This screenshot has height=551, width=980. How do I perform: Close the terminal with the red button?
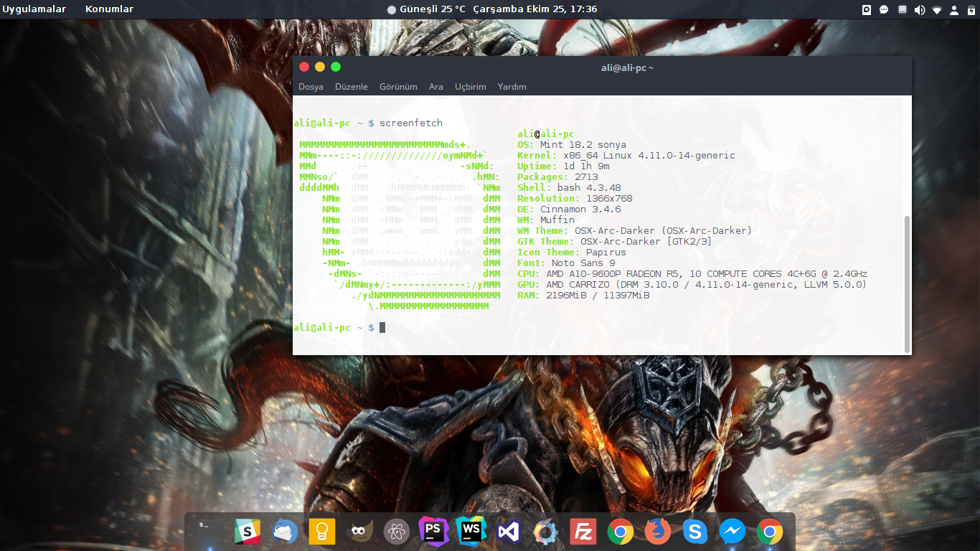tap(304, 67)
